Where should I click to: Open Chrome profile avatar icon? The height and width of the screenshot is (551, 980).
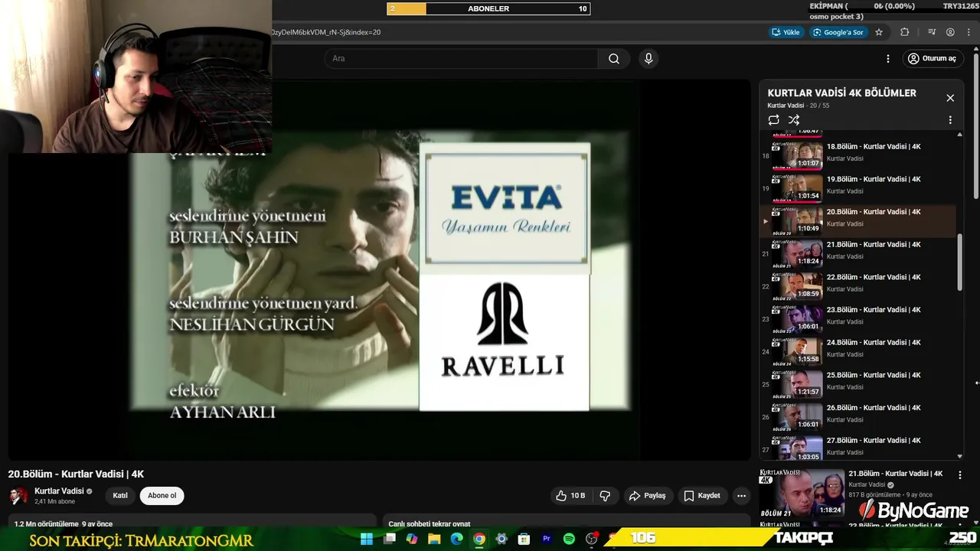(x=950, y=32)
